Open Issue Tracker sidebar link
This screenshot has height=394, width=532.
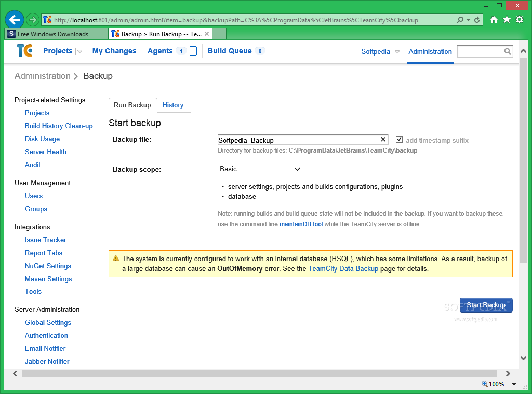click(46, 240)
